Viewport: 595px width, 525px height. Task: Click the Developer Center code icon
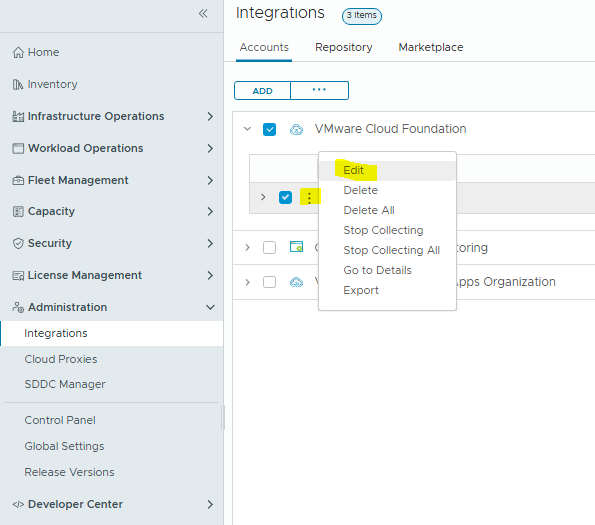coord(18,505)
